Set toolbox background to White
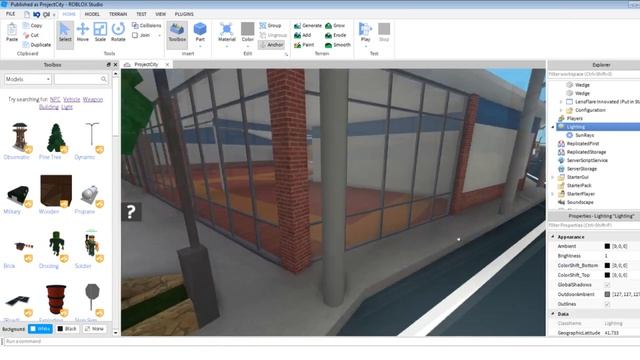This screenshot has height=360, width=640. (40, 329)
